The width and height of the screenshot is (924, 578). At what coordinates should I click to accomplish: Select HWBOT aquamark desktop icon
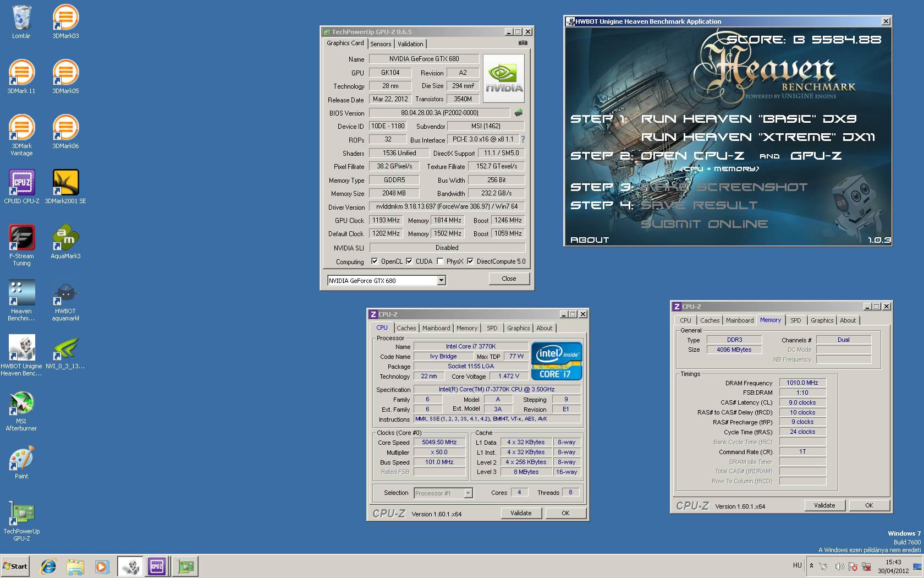click(x=65, y=301)
